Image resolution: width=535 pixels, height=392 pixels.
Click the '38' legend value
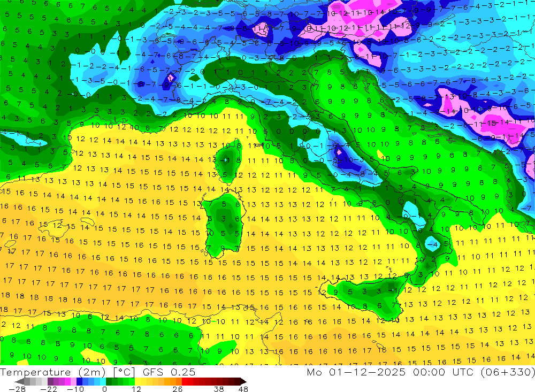coord(219,389)
